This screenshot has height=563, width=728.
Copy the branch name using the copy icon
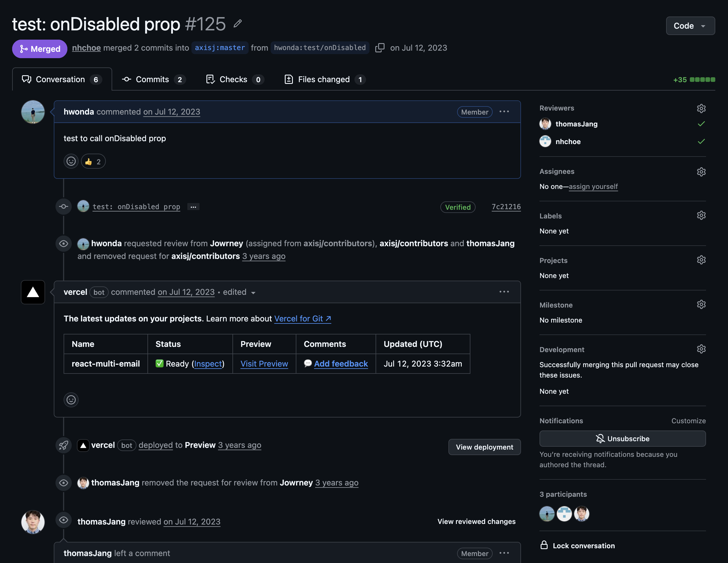click(380, 48)
